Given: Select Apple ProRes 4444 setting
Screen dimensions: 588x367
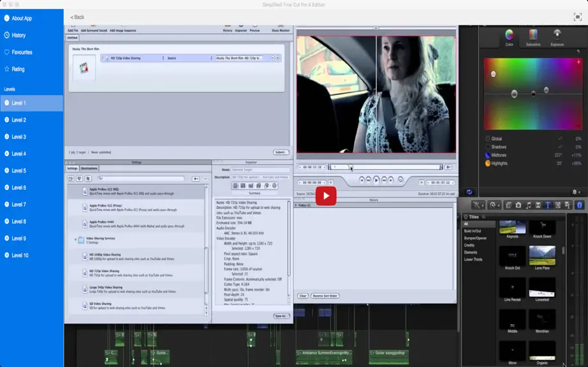Looking at the screenshot, I should point(136,224).
